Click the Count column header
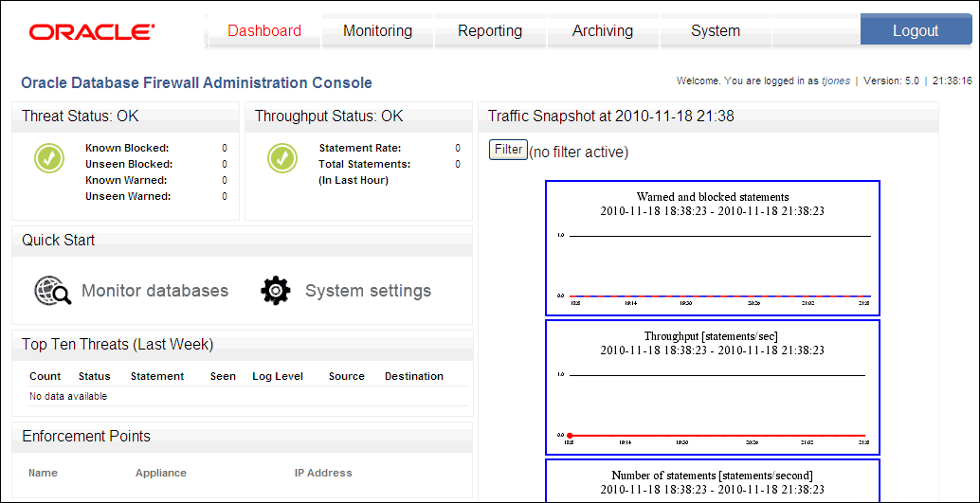Viewport: 980px width, 503px height. [45, 376]
